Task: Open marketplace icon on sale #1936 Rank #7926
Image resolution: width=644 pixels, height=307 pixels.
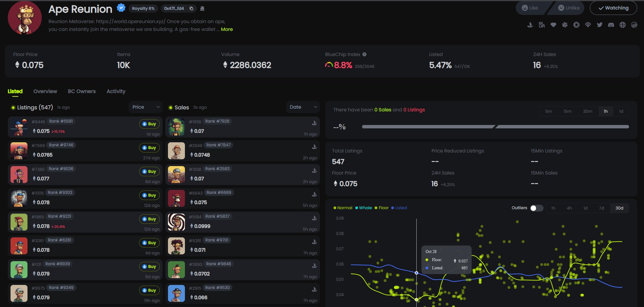Action: pos(315,123)
